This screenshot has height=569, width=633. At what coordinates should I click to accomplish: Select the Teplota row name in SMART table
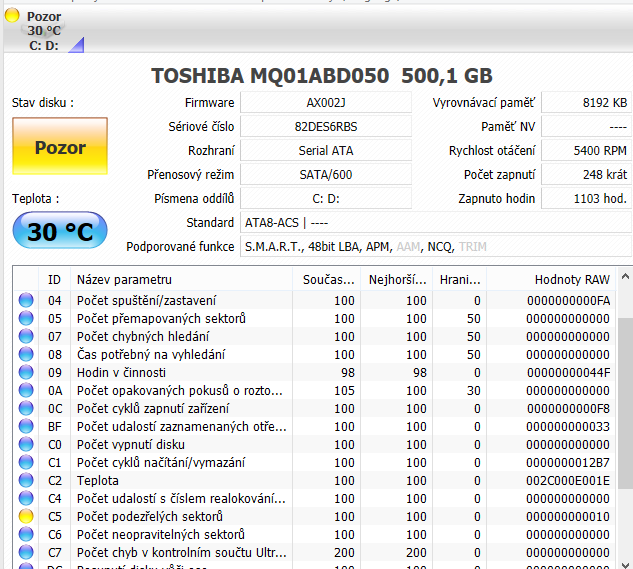(98, 481)
